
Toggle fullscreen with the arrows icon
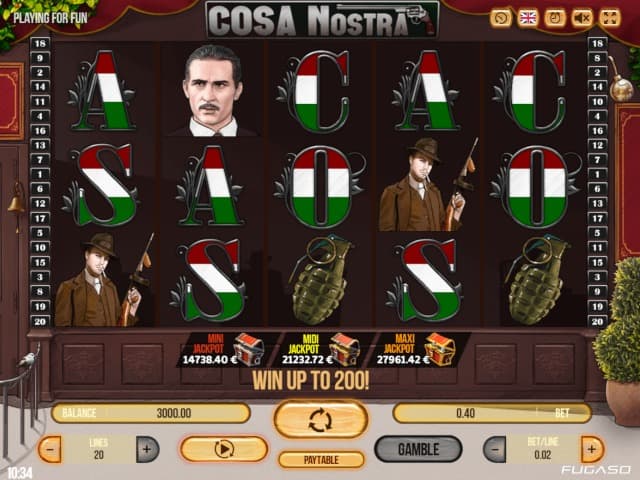610,18
